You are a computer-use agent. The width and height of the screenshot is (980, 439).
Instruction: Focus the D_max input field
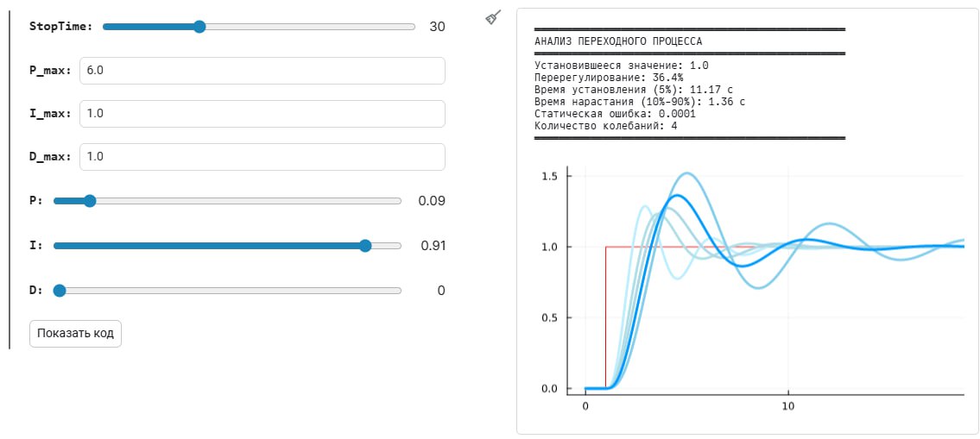click(262, 157)
